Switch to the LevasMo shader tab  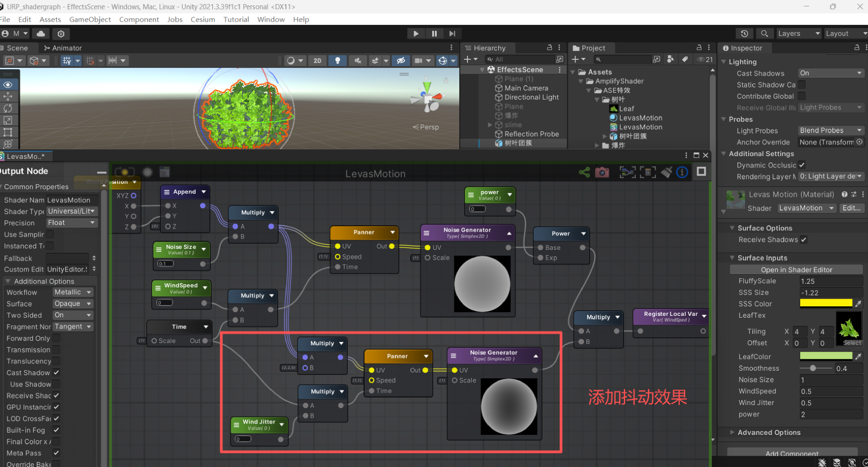click(26, 156)
